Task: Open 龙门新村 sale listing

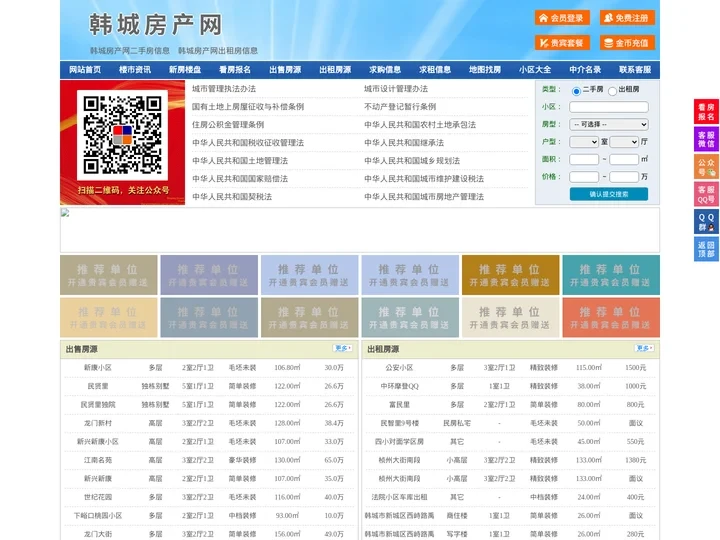Action: tap(98, 423)
